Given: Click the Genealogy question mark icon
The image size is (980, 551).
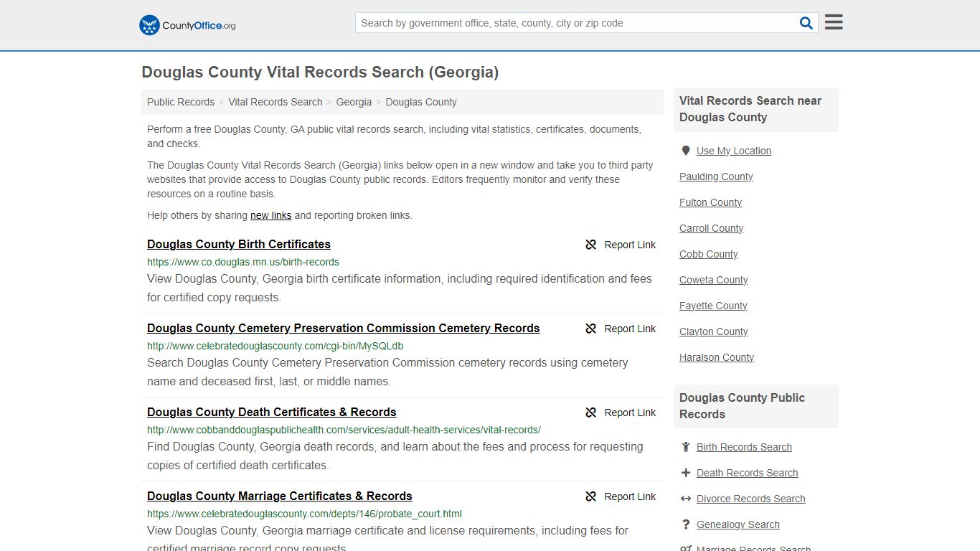Looking at the screenshot, I should (686, 524).
